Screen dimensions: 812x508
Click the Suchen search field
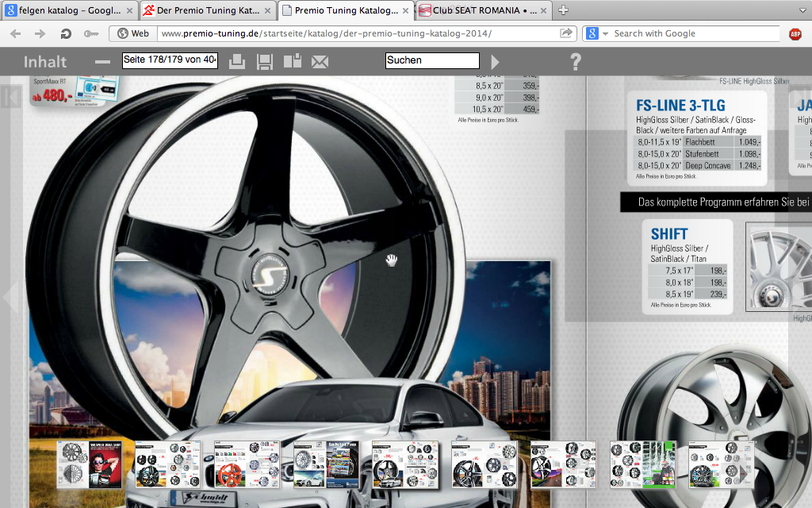coord(432,60)
